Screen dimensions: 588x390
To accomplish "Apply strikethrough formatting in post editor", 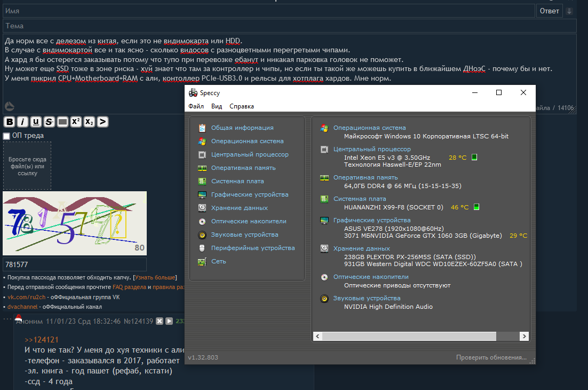I will point(49,122).
